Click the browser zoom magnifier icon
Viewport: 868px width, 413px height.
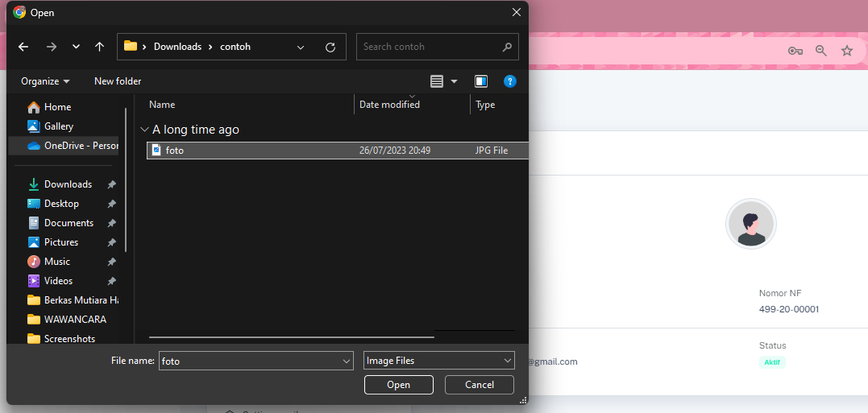pyautogui.click(x=820, y=51)
